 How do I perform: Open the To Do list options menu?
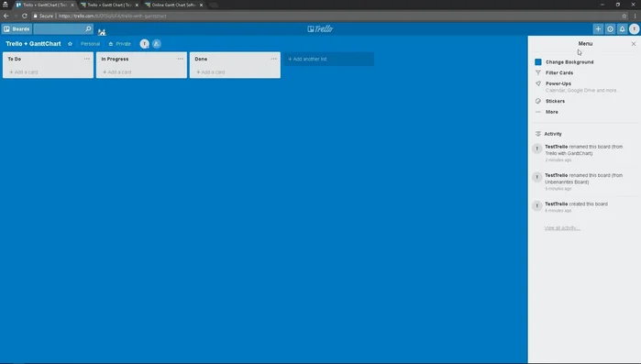point(87,59)
